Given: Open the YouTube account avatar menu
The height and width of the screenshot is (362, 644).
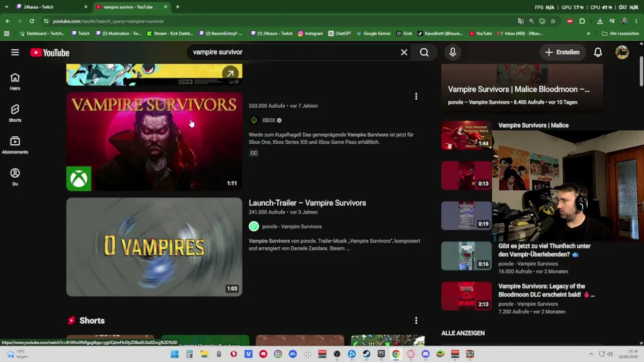Looking at the screenshot, I should pyautogui.click(x=622, y=52).
